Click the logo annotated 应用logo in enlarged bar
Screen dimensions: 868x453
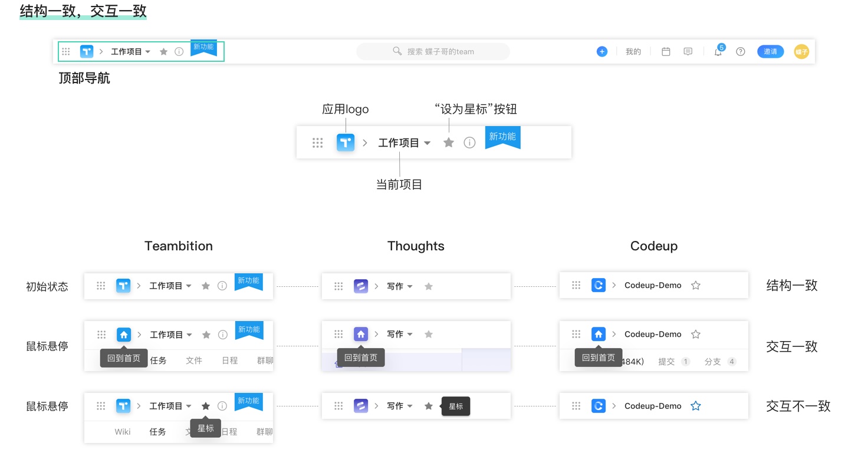(x=346, y=143)
